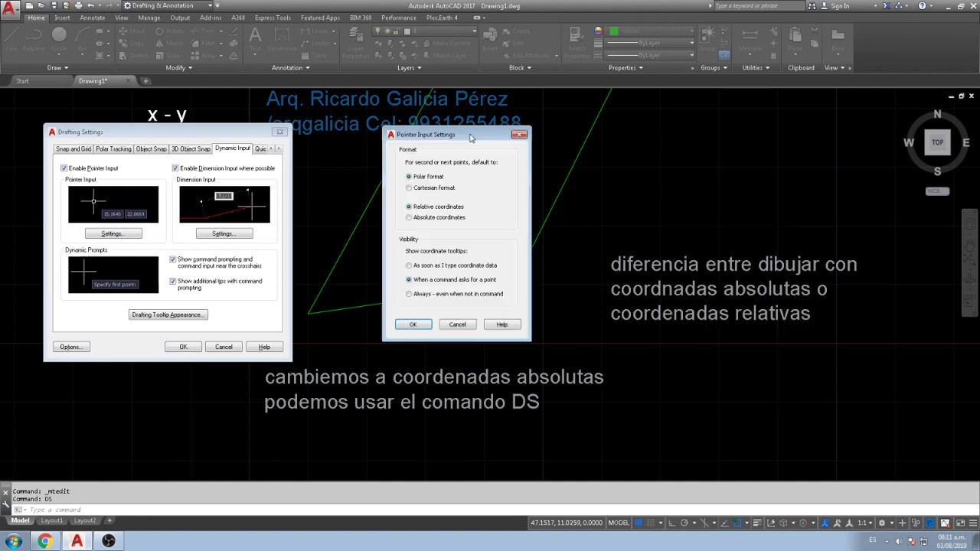
Task: Click the Text annotation tool
Action: pyautogui.click(x=255, y=38)
